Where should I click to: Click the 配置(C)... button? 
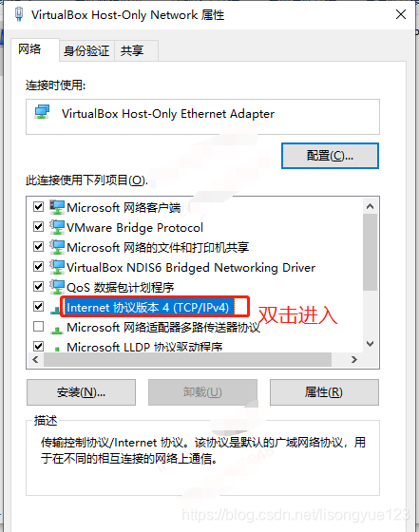point(330,156)
